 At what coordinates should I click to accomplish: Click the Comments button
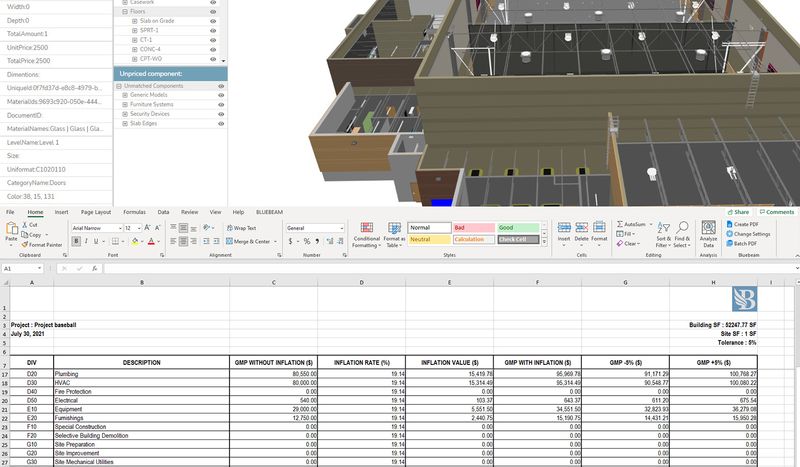[777, 212]
